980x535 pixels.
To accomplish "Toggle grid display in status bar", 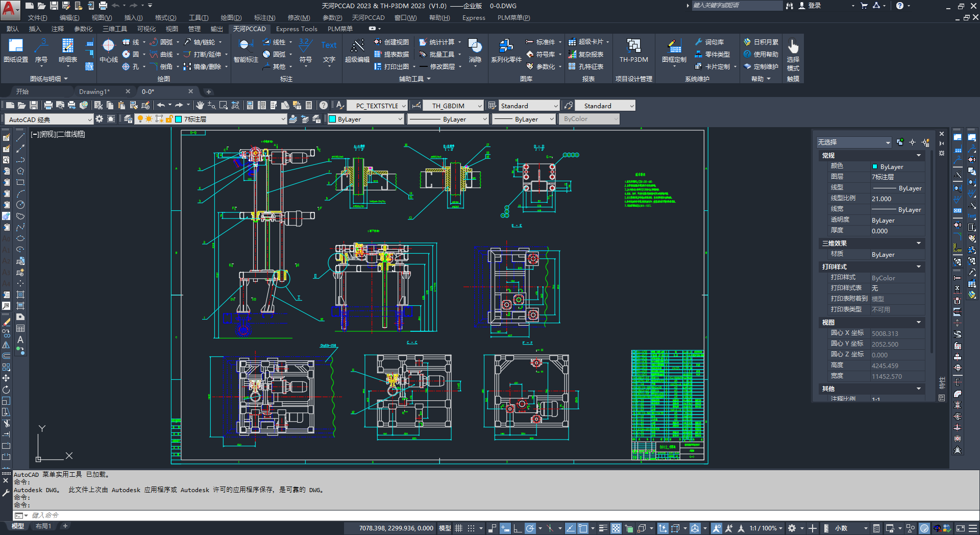I will click(458, 528).
